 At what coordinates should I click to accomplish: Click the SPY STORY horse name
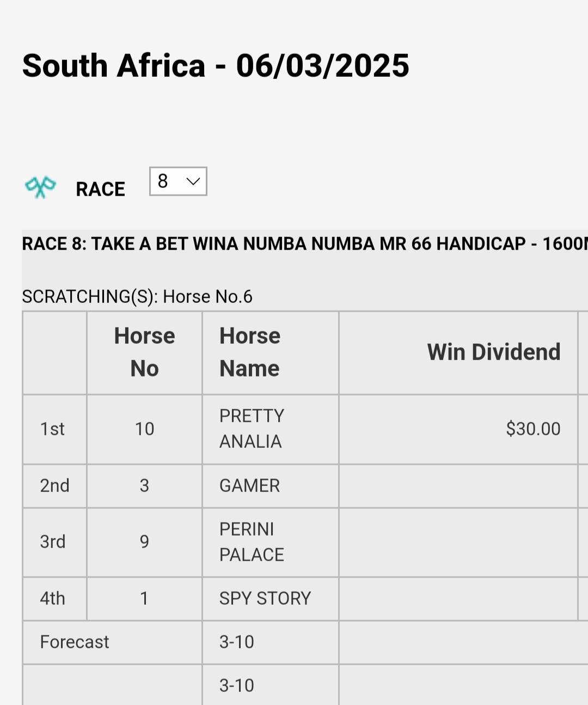(x=265, y=598)
